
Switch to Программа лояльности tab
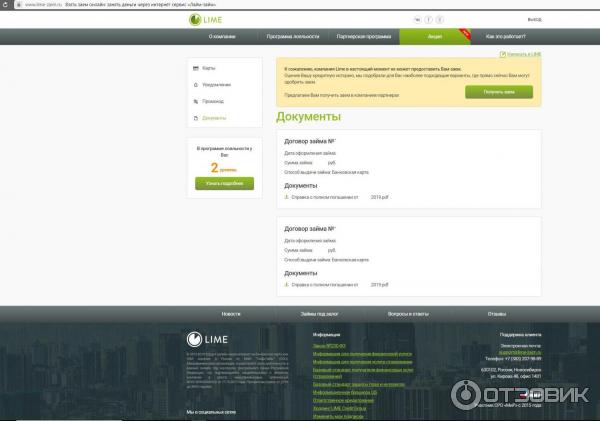pos(293,36)
